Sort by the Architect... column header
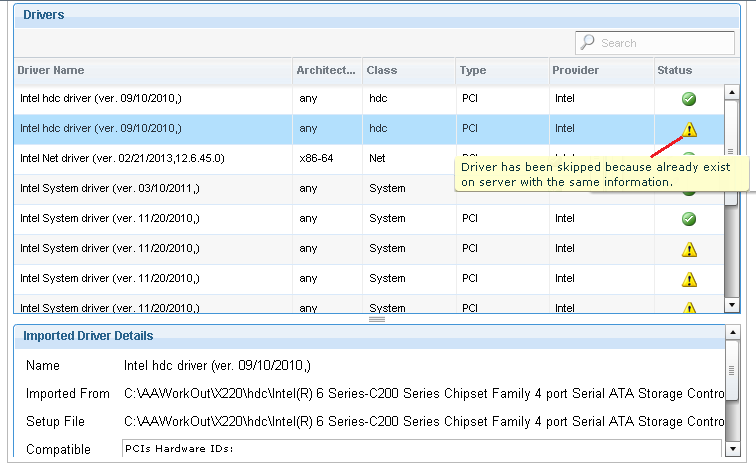756x470 pixels. click(x=327, y=70)
